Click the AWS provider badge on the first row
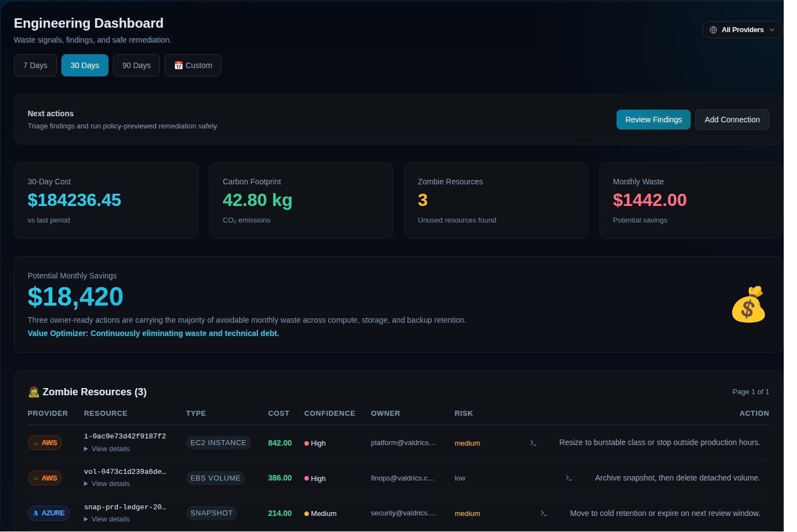797x532 pixels. [45, 442]
